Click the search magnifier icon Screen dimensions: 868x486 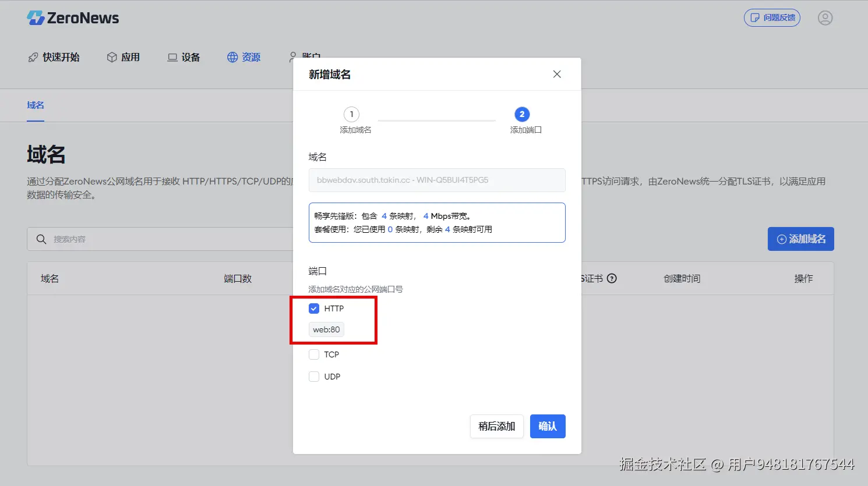[x=41, y=239]
